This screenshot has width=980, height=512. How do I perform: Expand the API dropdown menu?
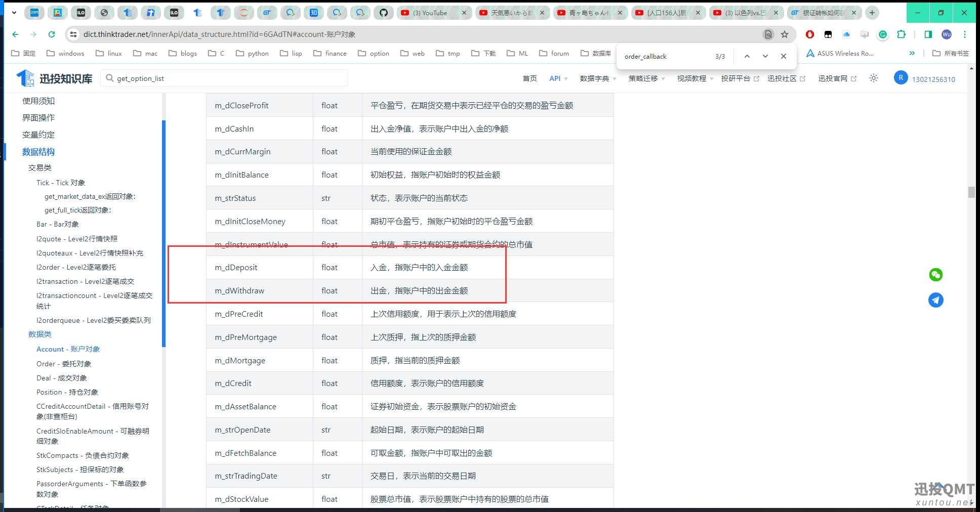coord(558,78)
